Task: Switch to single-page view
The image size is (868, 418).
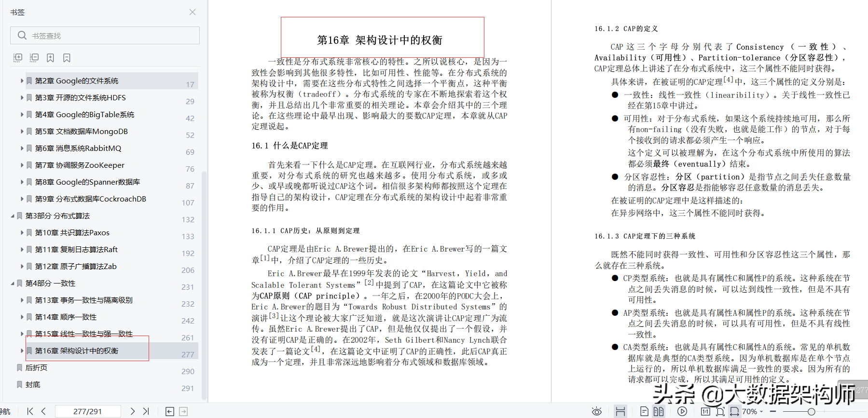Action: tap(644, 411)
